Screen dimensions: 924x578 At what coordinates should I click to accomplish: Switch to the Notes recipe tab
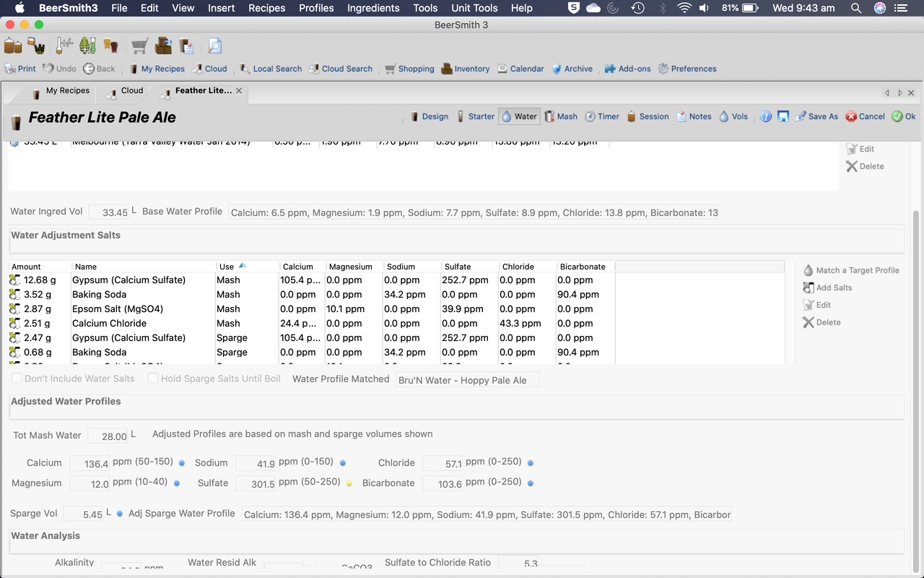click(x=694, y=116)
